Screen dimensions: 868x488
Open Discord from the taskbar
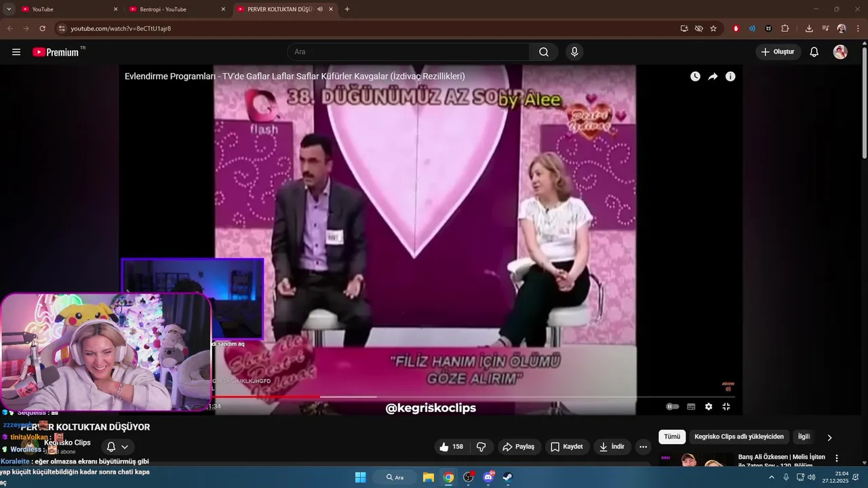(x=488, y=477)
